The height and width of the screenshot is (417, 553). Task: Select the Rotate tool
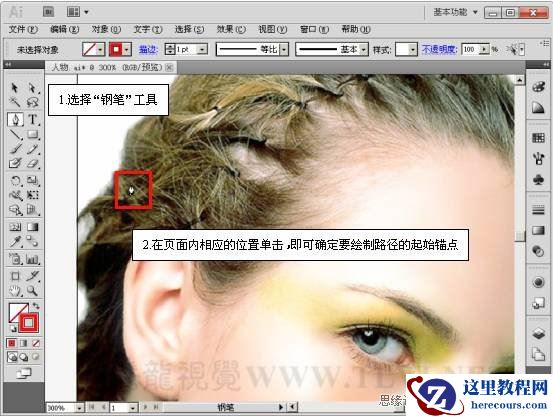pyautogui.click(x=15, y=181)
